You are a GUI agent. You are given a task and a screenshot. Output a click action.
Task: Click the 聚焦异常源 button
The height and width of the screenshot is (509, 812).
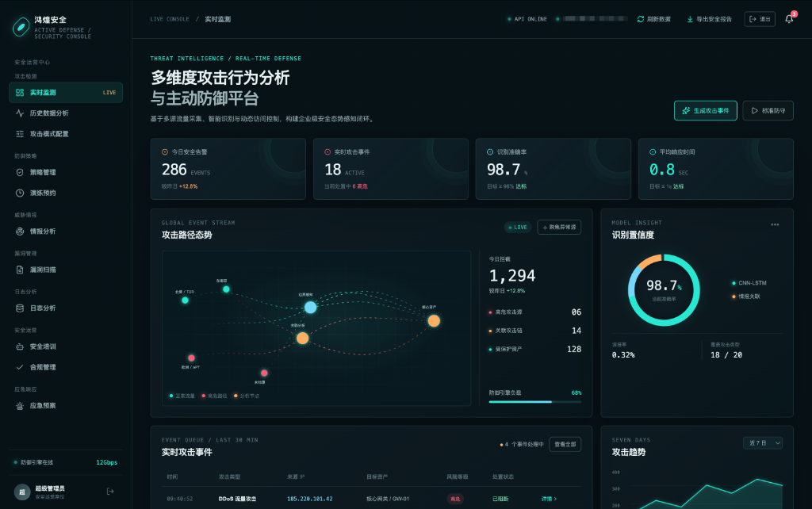pyautogui.click(x=559, y=227)
